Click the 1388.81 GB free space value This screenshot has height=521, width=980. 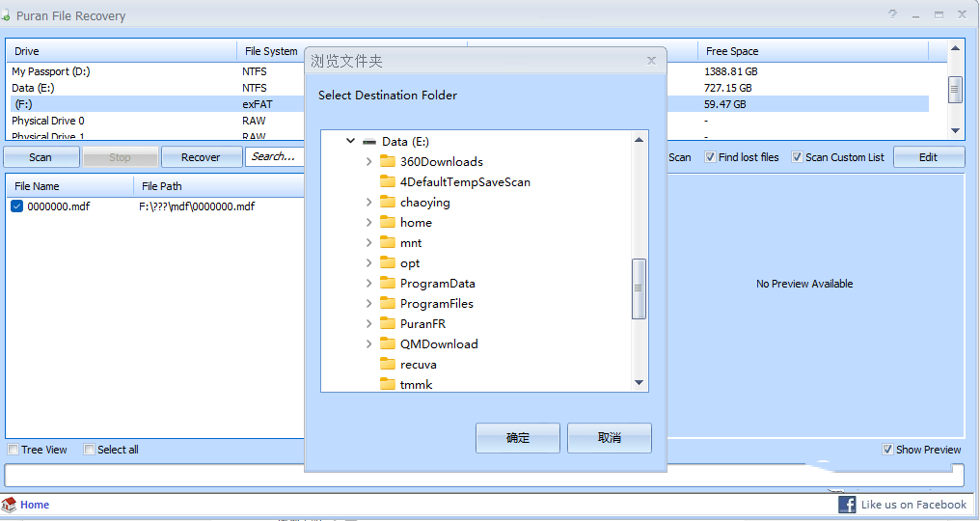tap(730, 71)
